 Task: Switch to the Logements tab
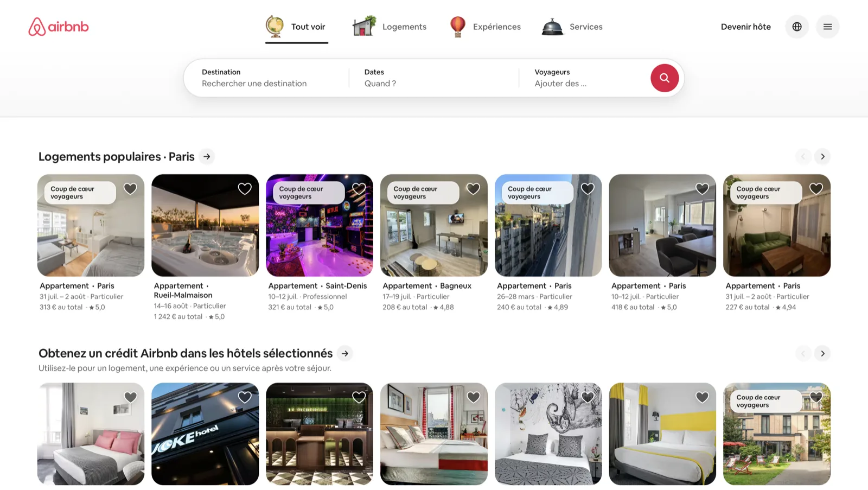coord(390,27)
